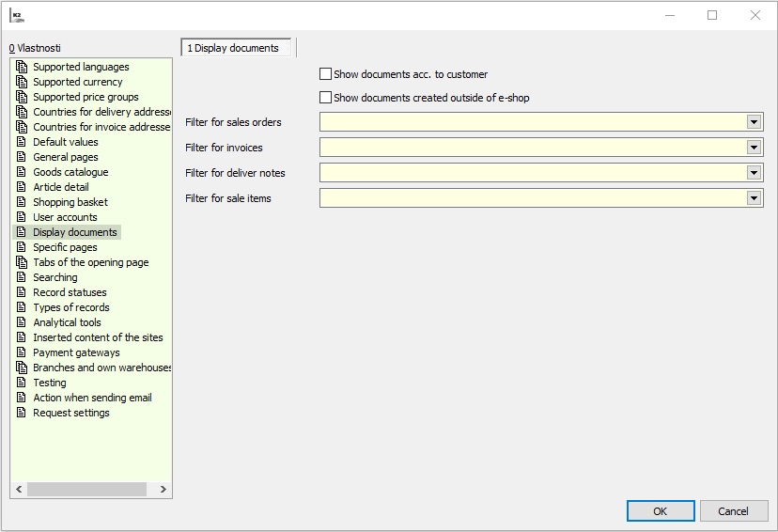This screenshot has width=778, height=532.
Task: Click the Cancel button
Action: pyautogui.click(x=733, y=511)
